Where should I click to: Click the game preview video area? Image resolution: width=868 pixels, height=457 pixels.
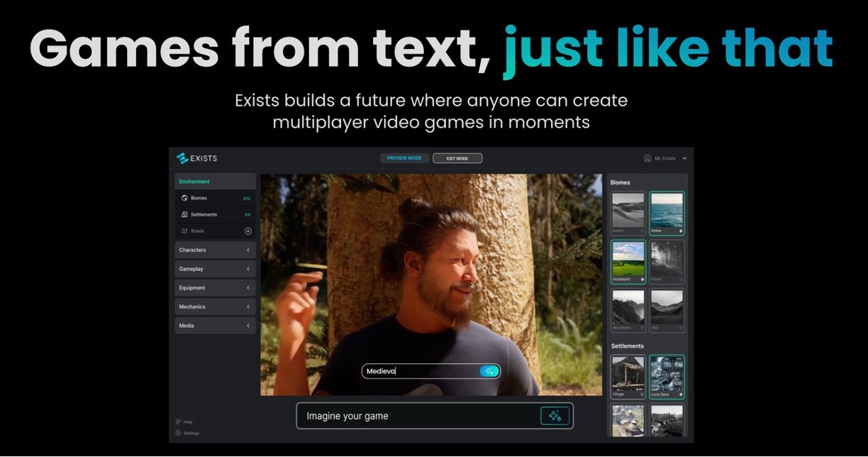point(431,285)
